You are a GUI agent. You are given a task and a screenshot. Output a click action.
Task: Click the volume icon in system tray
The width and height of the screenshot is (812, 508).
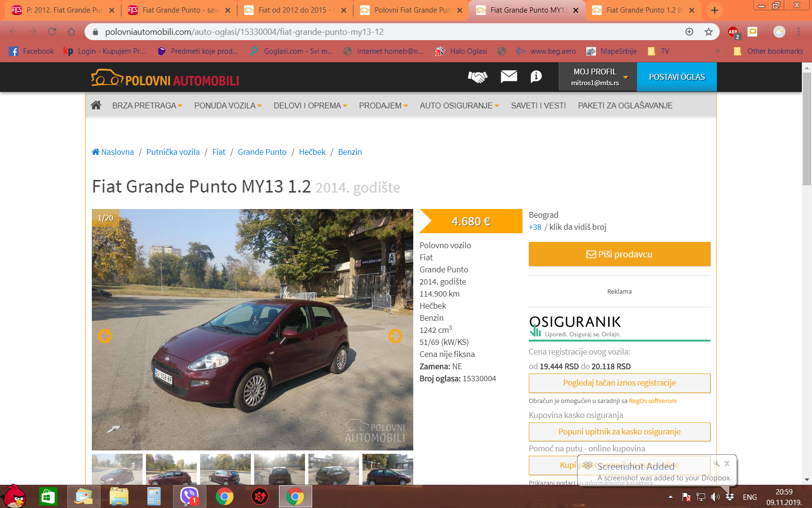click(715, 497)
